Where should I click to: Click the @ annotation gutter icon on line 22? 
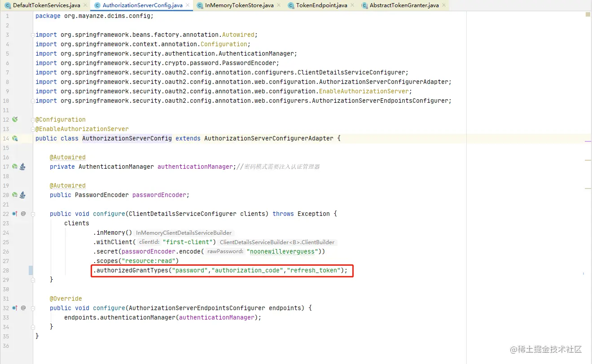[23, 214]
